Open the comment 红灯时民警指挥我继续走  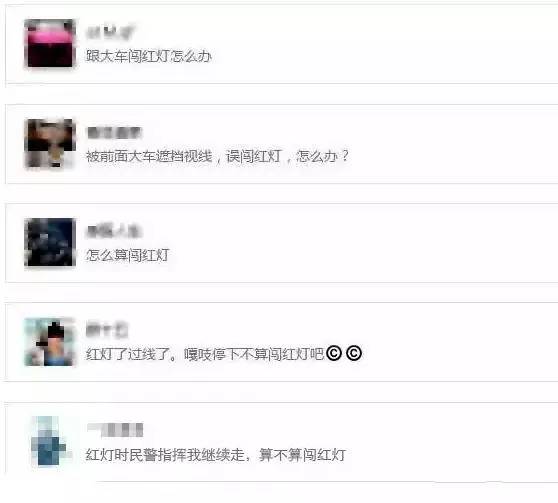coord(165,455)
